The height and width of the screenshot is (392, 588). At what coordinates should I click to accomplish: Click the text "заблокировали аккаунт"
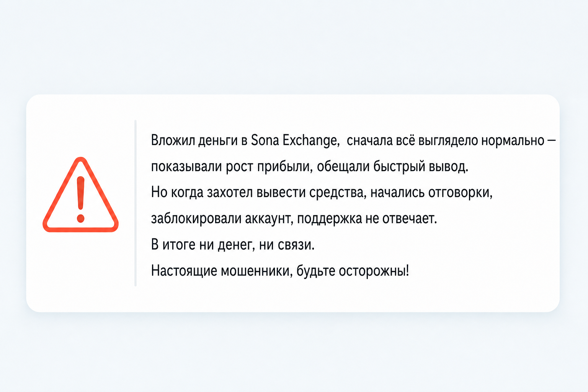tap(222, 219)
